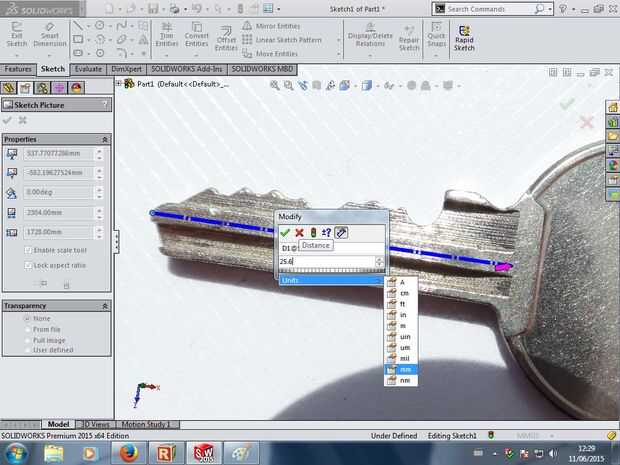Click the confirmation corner red X
This screenshot has width=620, height=465.
tap(586, 122)
